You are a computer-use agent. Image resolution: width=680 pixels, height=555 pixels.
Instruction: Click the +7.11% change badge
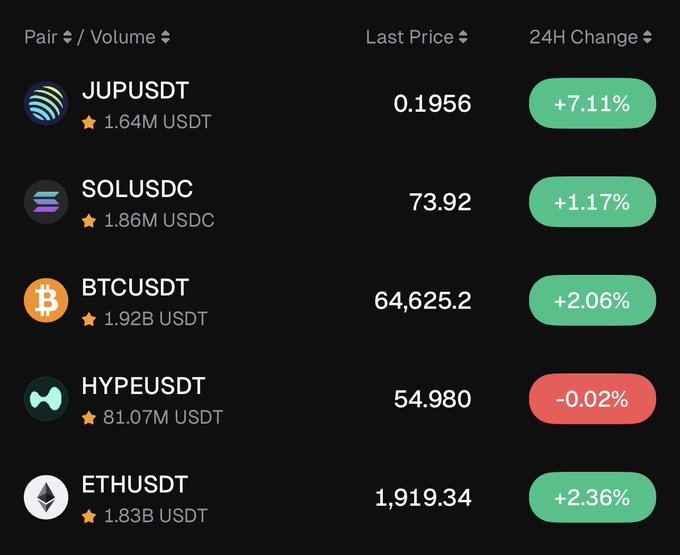pos(592,103)
